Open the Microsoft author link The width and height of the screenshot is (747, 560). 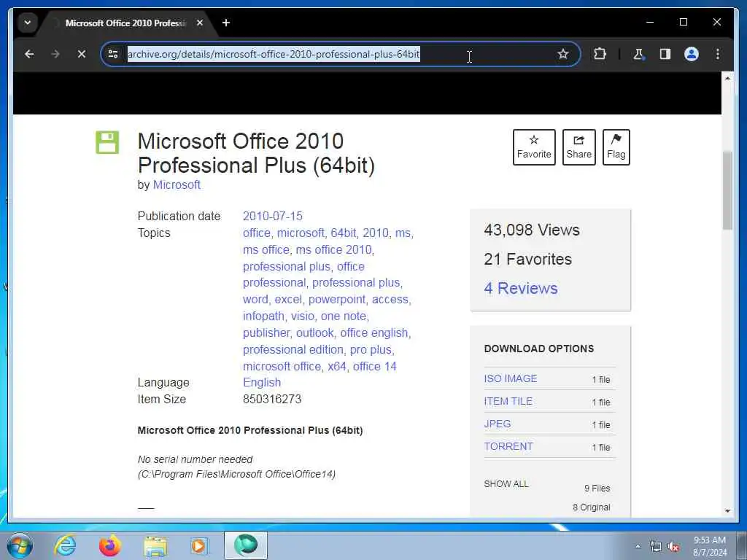pyautogui.click(x=177, y=184)
